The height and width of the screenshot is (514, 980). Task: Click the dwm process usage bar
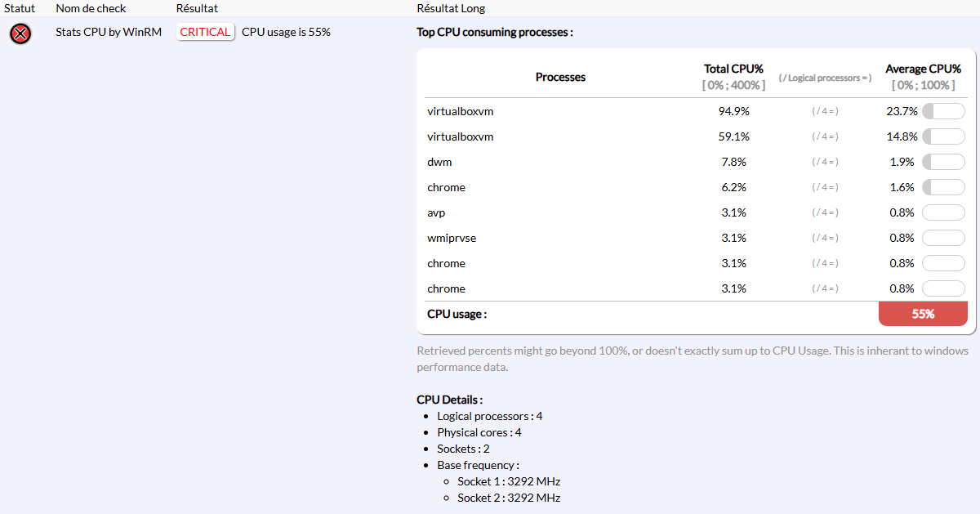943,162
